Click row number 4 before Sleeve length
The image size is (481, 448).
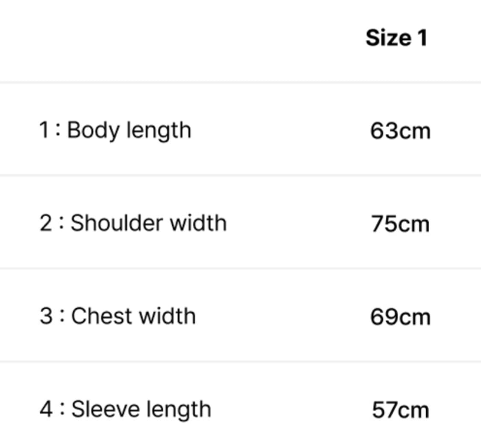[x=46, y=410]
